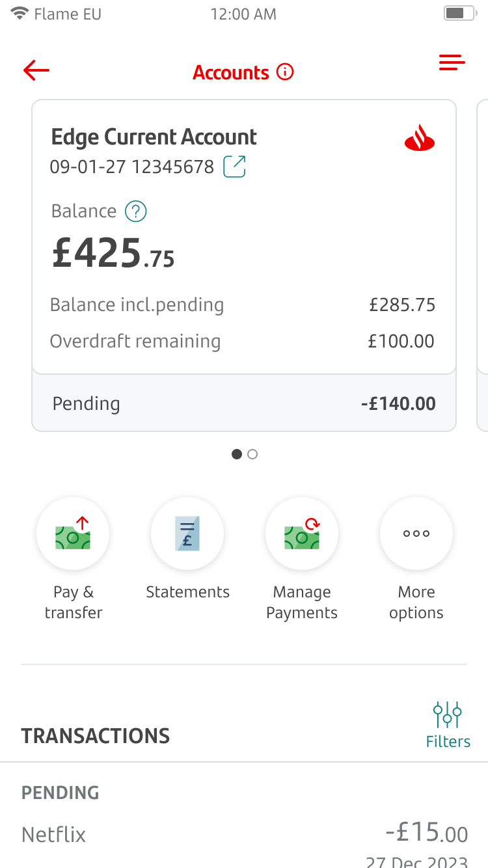
Task: Open Manage Payments
Action: pos(302,534)
